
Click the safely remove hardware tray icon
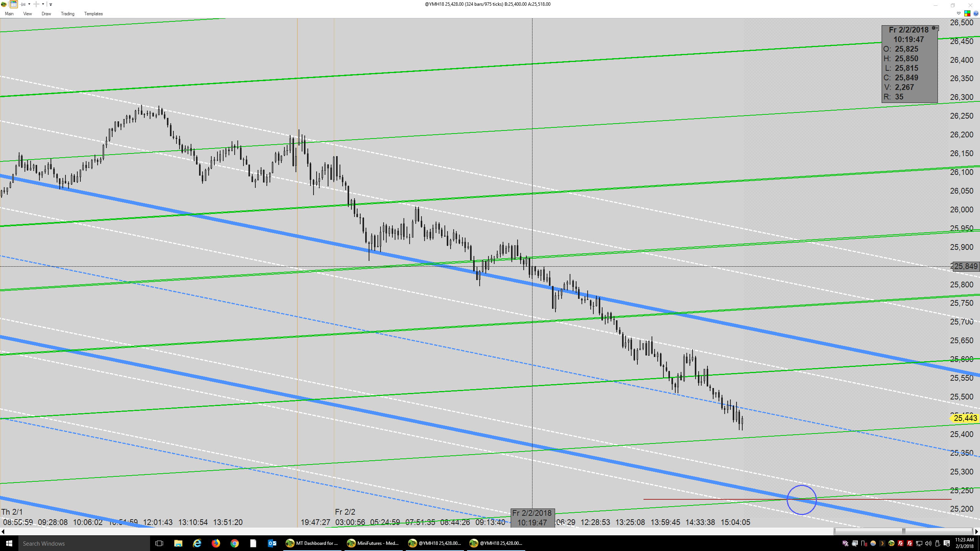(x=937, y=543)
